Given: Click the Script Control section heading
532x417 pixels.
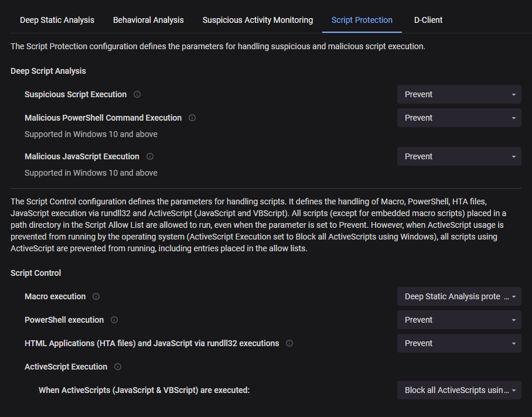Looking at the screenshot, I should [36, 273].
